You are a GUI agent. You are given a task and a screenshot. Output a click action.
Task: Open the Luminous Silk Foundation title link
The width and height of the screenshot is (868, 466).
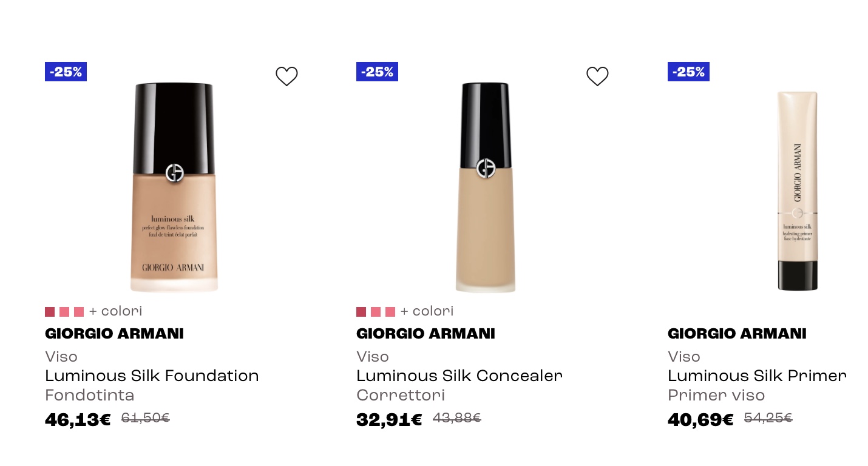[x=152, y=376]
